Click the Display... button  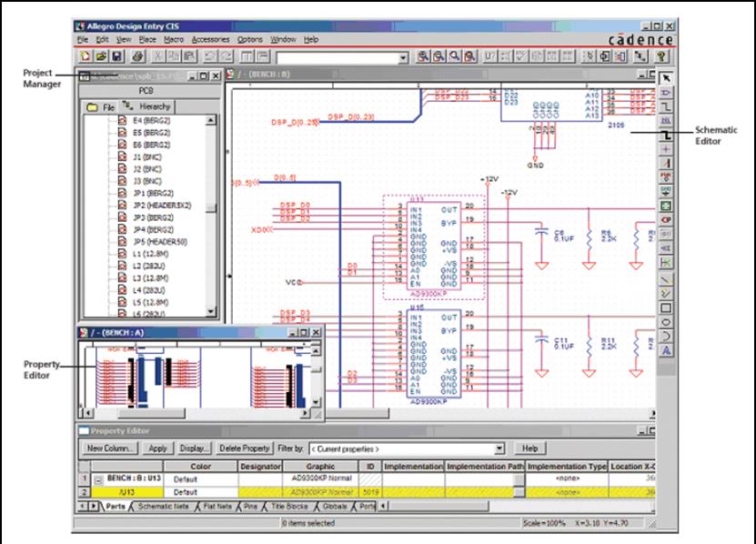click(x=195, y=448)
